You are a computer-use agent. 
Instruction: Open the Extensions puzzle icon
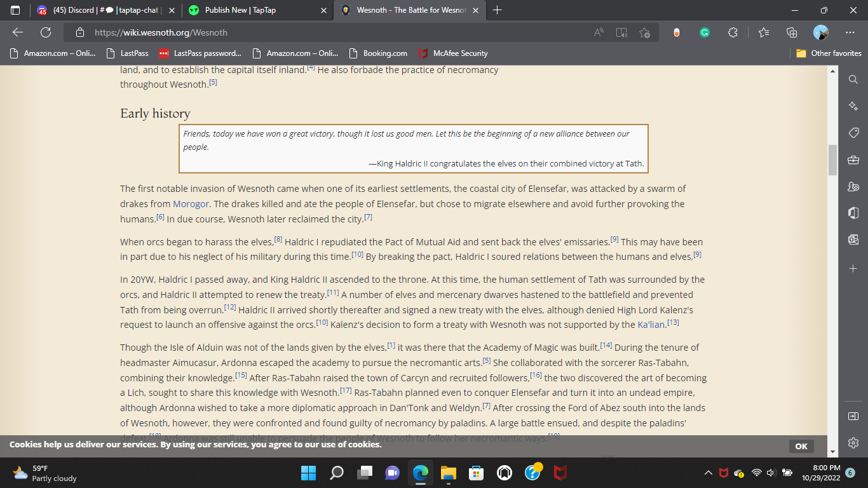(733, 32)
